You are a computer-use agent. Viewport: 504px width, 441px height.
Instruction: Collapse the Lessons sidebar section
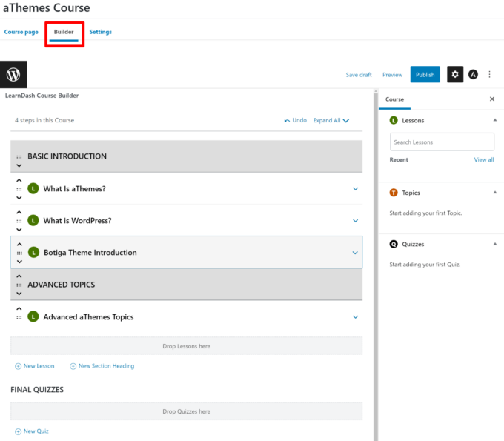click(x=495, y=120)
